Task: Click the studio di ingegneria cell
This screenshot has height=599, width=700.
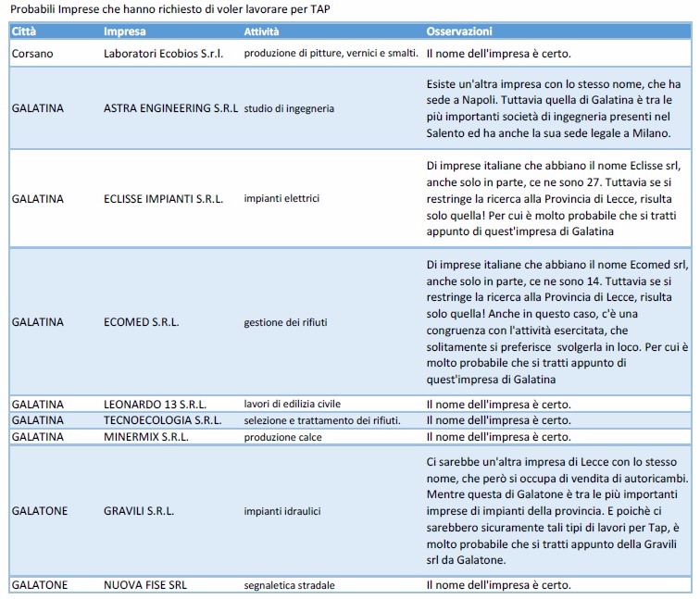Action: pyautogui.click(x=289, y=108)
